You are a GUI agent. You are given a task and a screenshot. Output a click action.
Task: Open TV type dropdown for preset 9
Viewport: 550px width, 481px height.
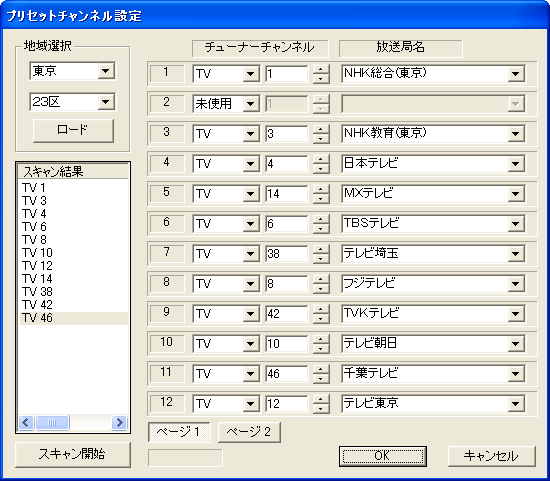(251, 314)
